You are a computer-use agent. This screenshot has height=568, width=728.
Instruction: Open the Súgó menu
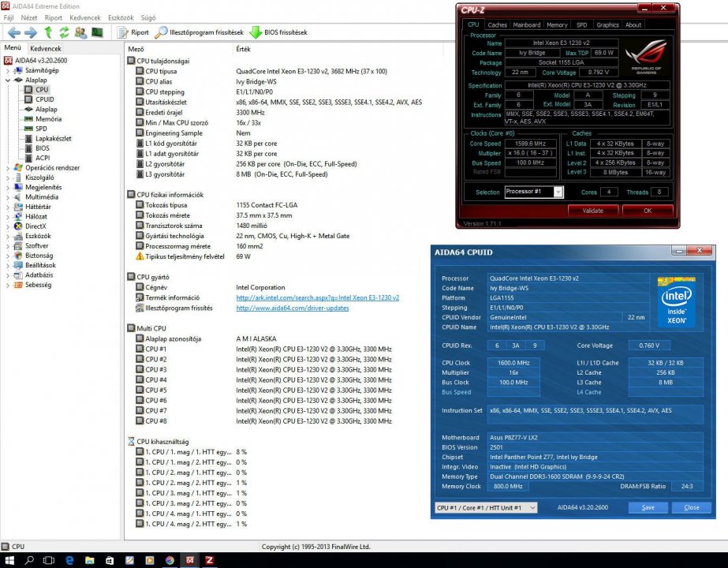(x=148, y=17)
